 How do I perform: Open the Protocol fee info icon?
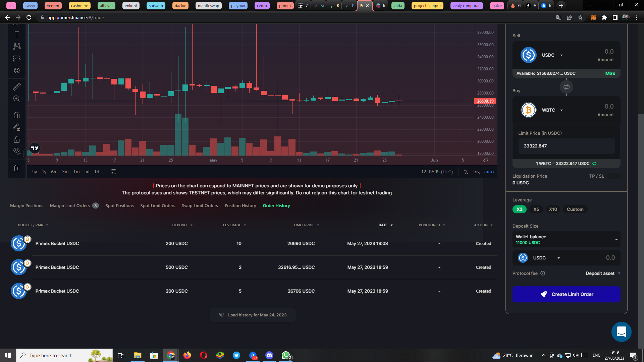pyautogui.click(x=543, y=273)
